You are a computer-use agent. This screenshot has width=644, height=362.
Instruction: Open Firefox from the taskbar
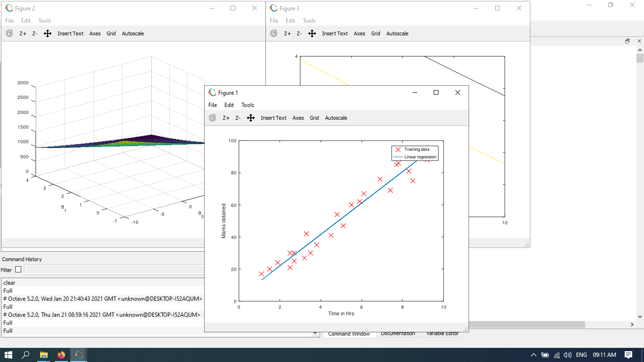(x=61, y=355)
